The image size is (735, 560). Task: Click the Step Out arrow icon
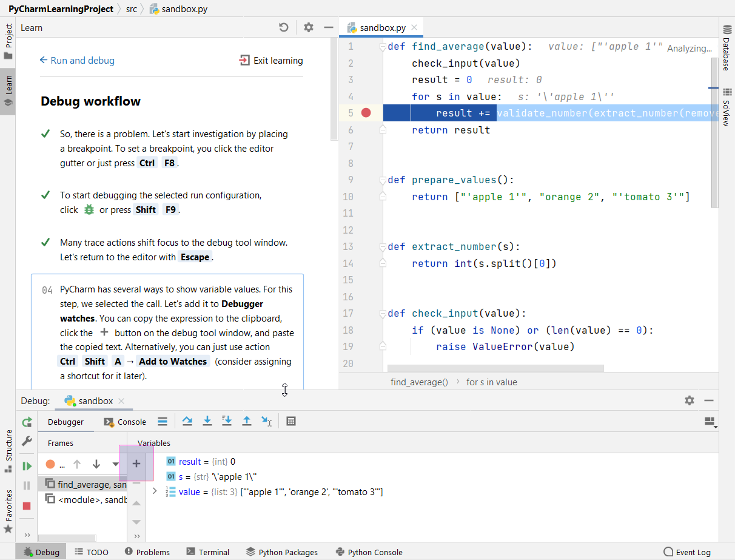tap(247, 421)
